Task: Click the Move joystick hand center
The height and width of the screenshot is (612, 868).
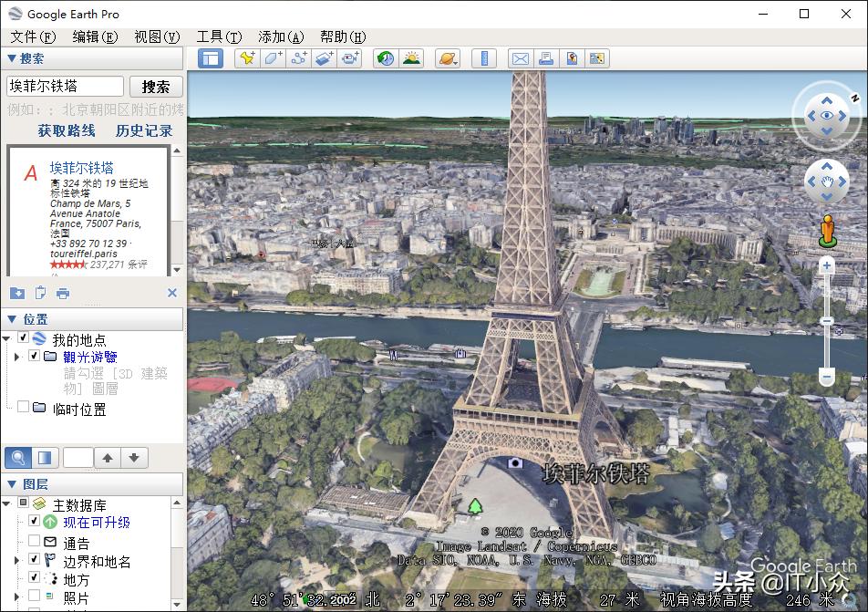Action: [x=826, y=182]
